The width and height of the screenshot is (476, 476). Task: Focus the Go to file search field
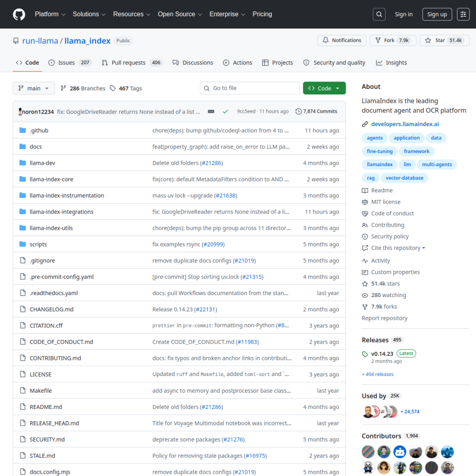click(250, 89)
